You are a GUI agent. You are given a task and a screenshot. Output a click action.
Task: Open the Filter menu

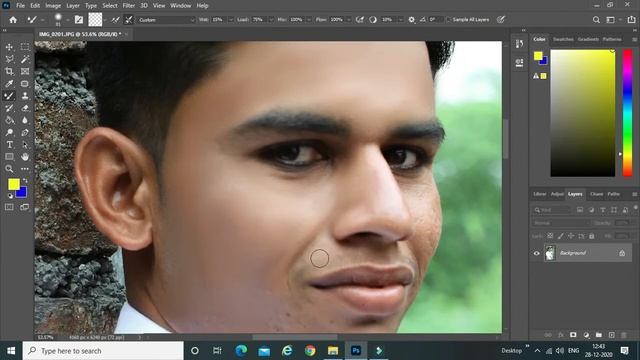129,6
